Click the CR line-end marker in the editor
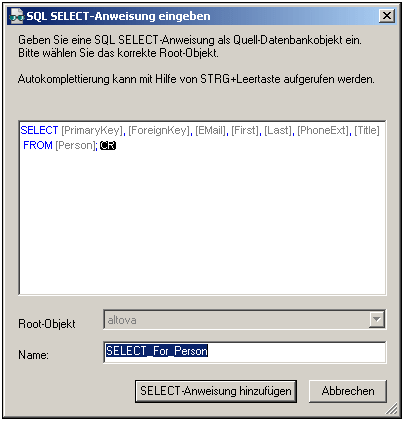 (108, 146)
